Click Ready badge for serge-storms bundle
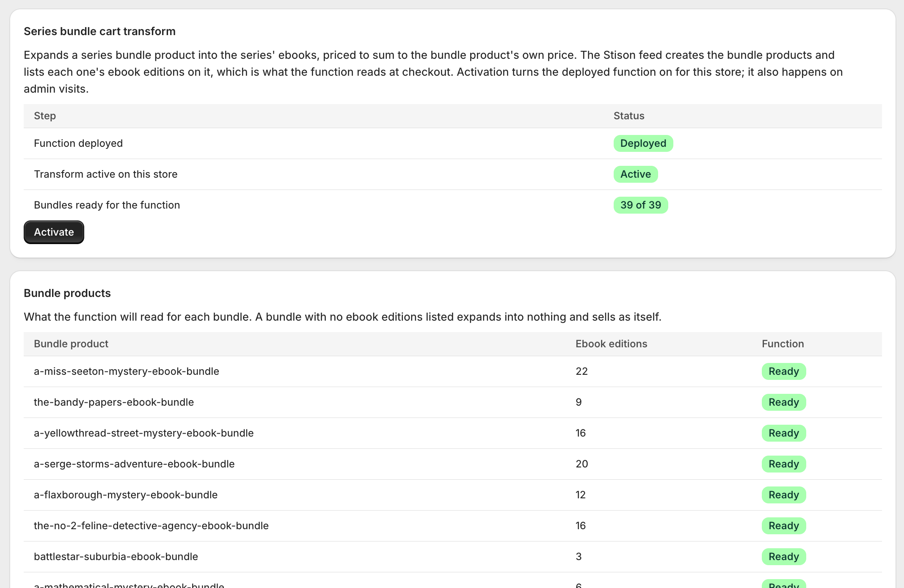Image resolution: width=904 pixels, height=588 pixels. pyautogui.click(x=784, y=464)
